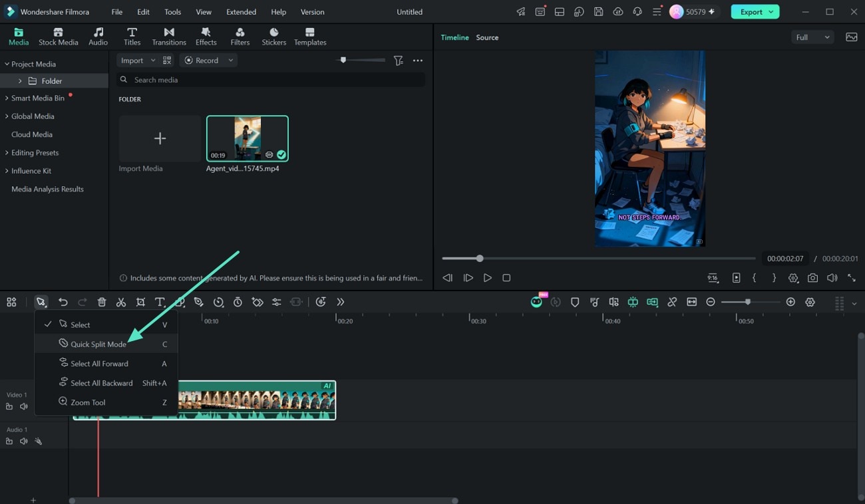Screen dimensions: 865x504
Task: Open the Extended menu
Action: (x=241, y=12)
